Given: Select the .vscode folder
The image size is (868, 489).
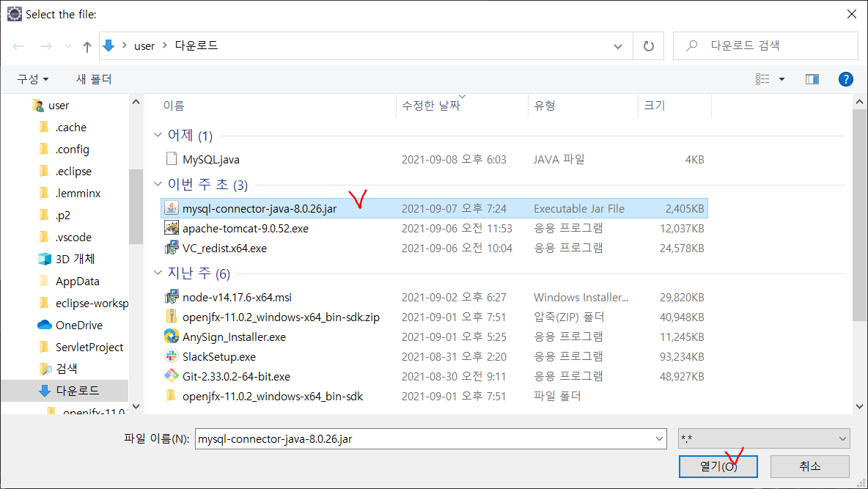Looking at the screenshot, I should (x=73, y=238).
